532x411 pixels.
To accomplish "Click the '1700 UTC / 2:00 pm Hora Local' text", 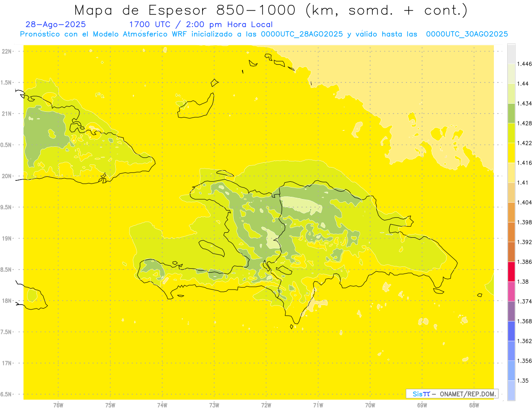I will click(201, 25).
